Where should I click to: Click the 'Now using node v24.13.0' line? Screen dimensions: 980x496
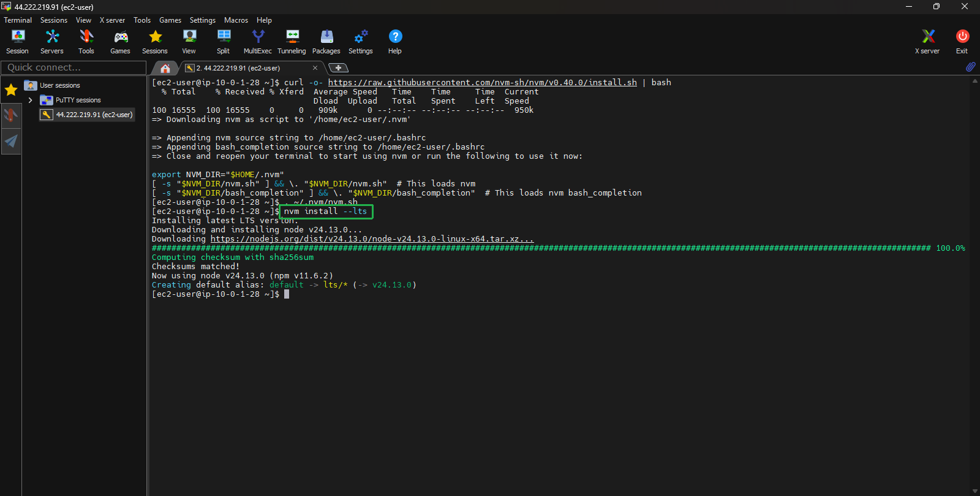[x=243, y=276]
